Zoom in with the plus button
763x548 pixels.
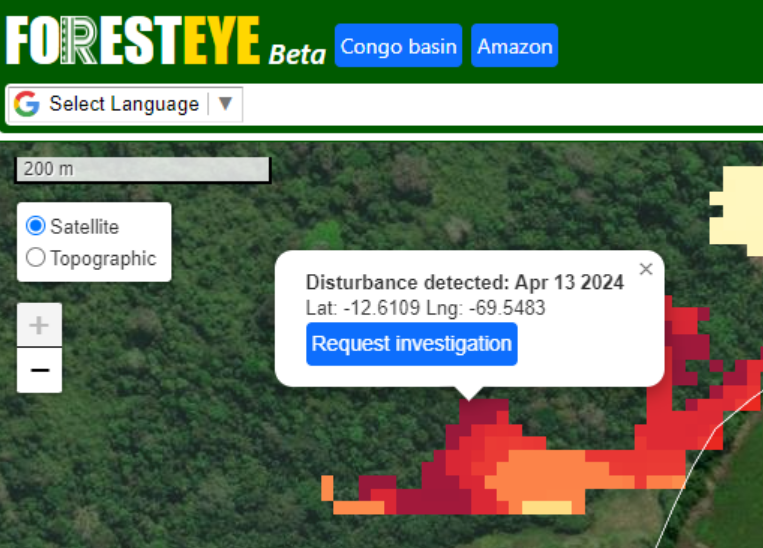pos(39,325)
